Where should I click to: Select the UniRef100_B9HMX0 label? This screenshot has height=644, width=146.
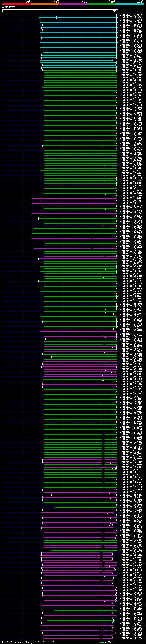coord(131,30)
